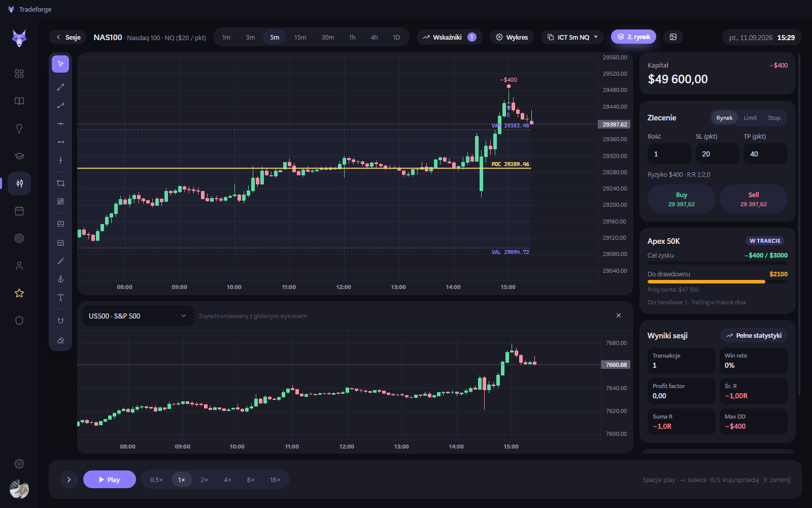Open the lightbulb ideas section

point(19,129)
